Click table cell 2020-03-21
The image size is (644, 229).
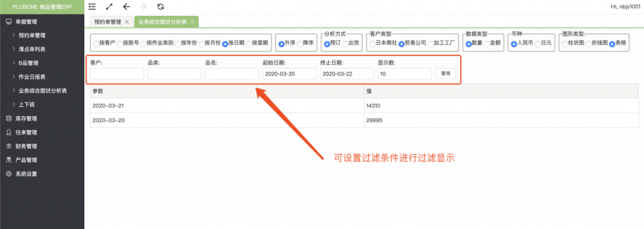pyautogui.click(x=227, y=105)
